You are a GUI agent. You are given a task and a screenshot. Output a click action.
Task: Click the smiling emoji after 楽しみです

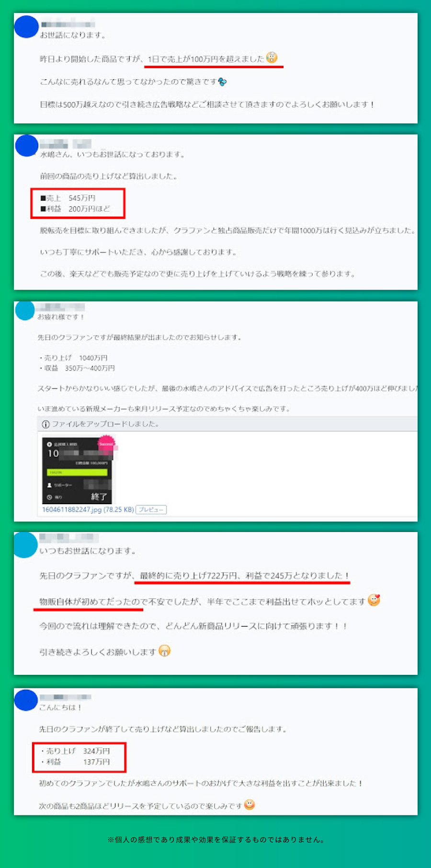[250, 804]
